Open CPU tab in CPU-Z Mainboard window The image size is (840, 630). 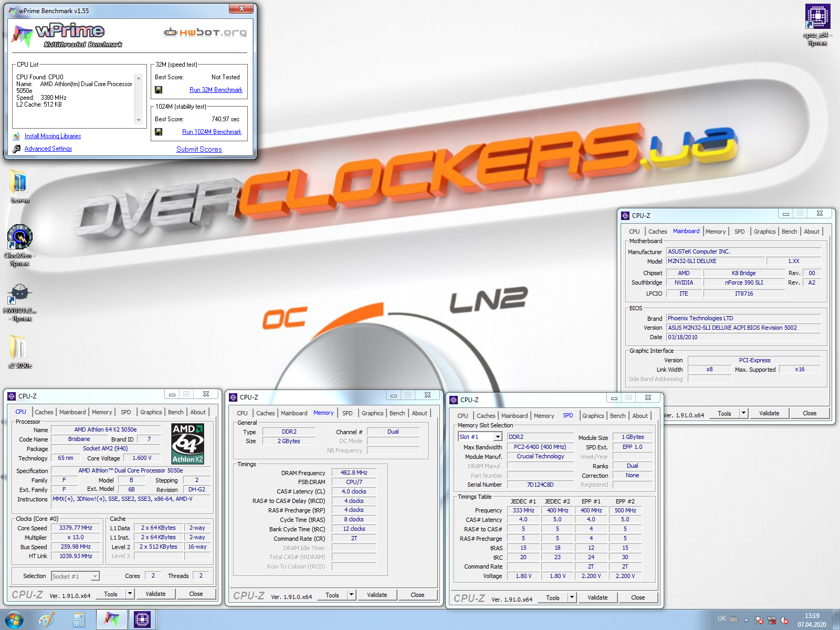634,232
